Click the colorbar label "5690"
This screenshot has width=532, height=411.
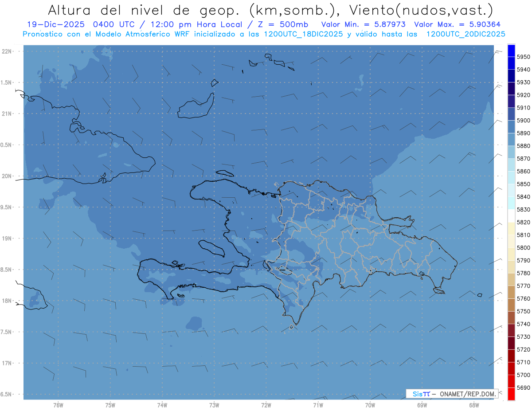click(x=524, y=388)
